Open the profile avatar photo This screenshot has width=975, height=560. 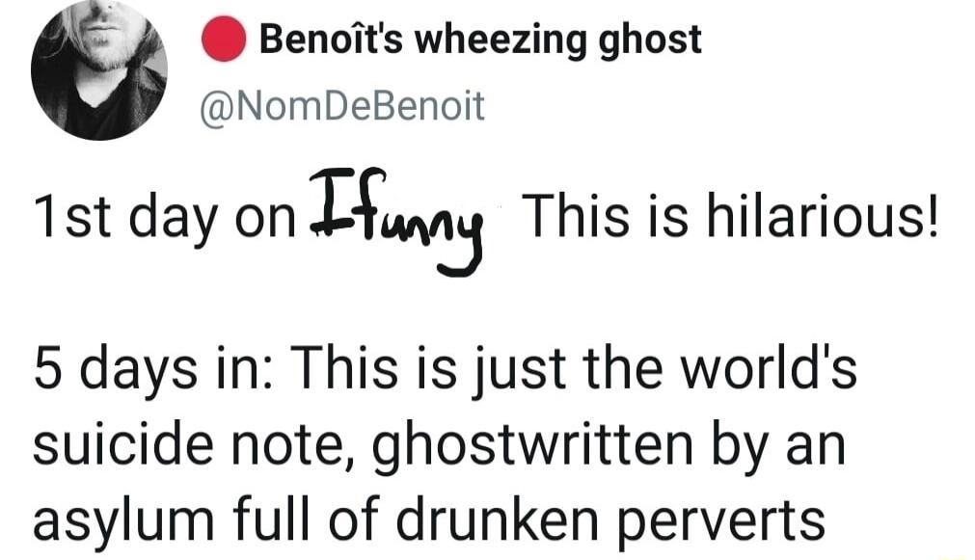(99, 70)
